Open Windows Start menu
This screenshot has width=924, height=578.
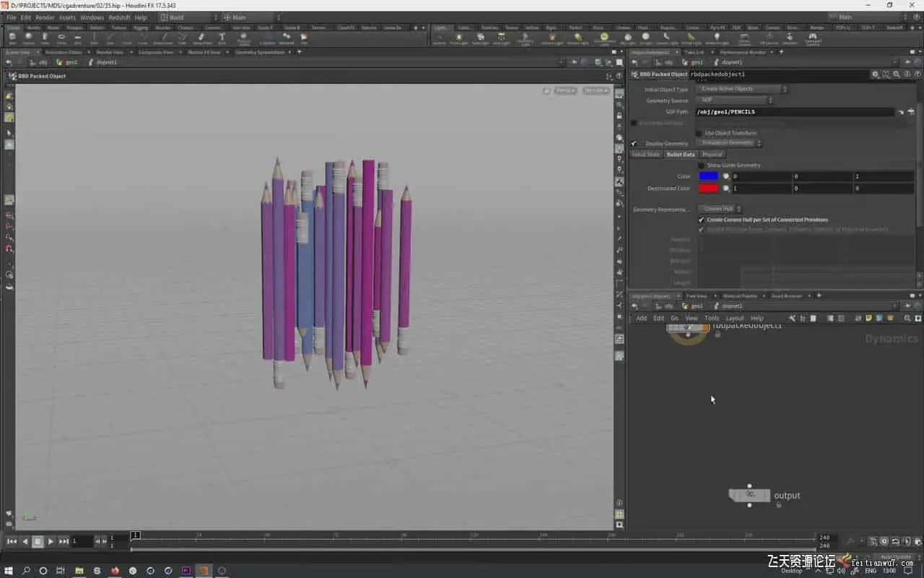click(9, 571)
